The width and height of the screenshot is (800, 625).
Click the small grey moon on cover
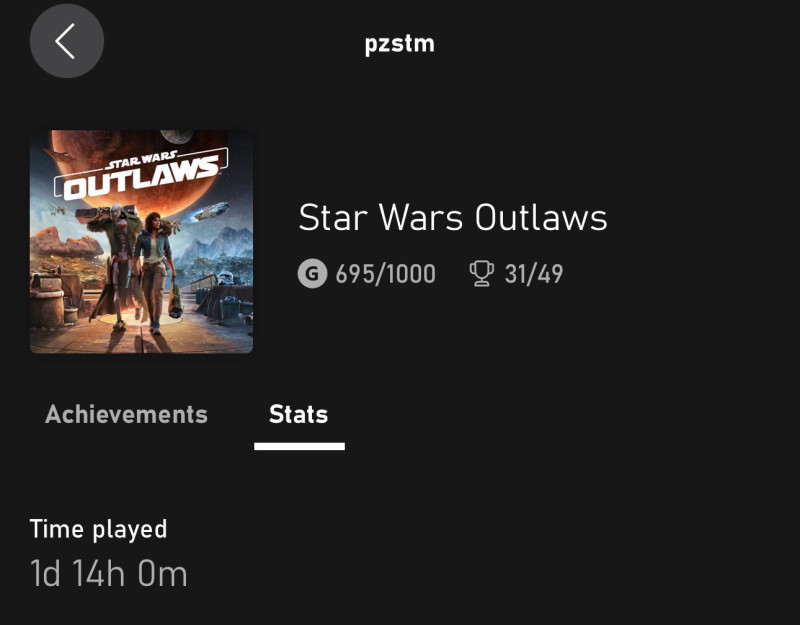[x=177, y=137]
